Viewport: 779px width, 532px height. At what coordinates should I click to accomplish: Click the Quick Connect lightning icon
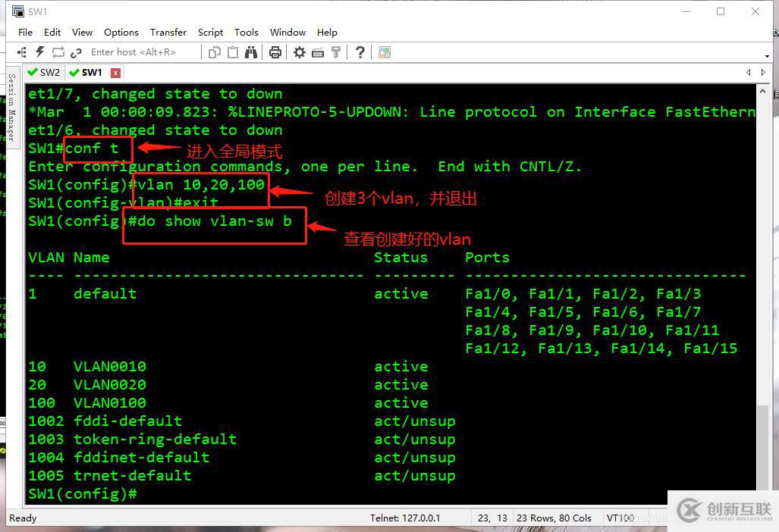click(40, 52)
